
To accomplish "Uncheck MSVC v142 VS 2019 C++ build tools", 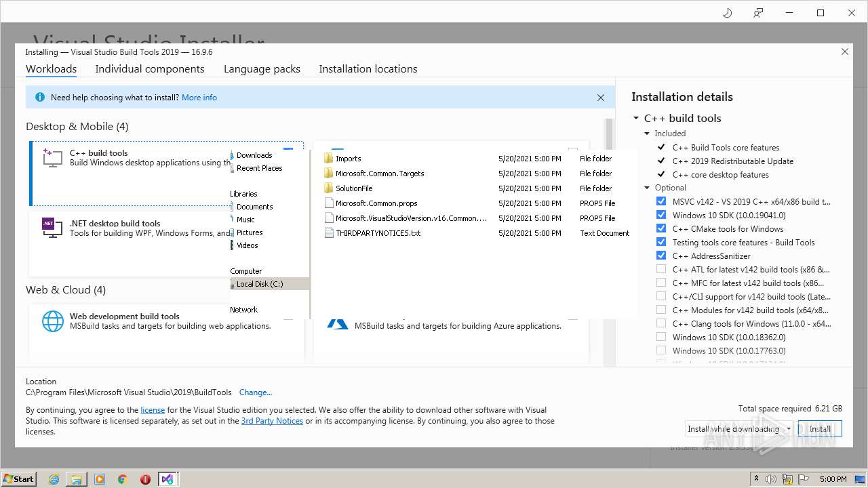I will coord(661,201).
